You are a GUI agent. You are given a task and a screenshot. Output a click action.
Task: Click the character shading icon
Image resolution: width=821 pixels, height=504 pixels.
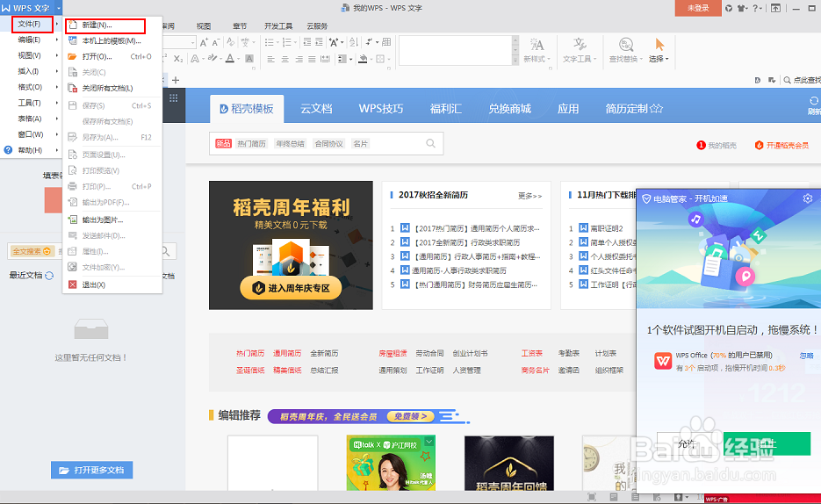point(249,59)
